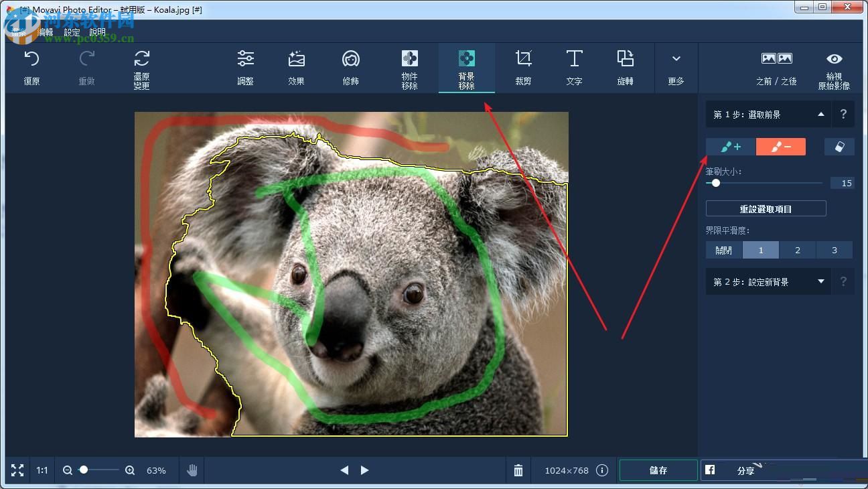Screen dimensions: 868x489
Task: Switch to the 修飾 (Retouch) tab
Action: pos(350,68)
